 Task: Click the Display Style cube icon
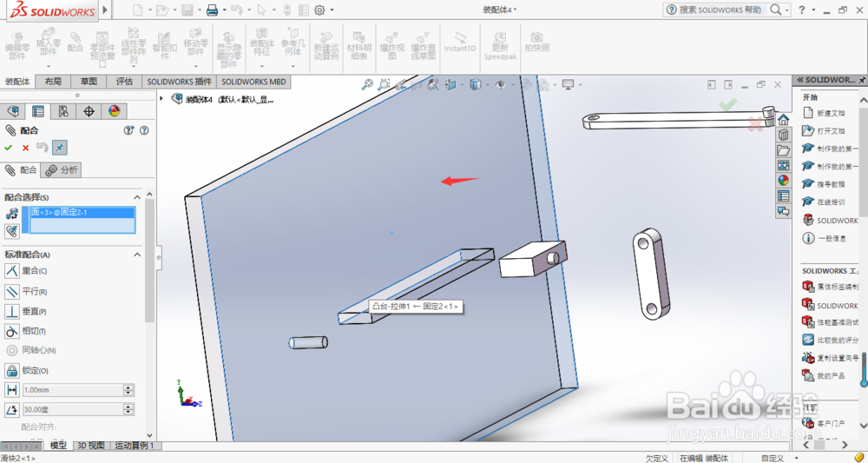point(475,84)
